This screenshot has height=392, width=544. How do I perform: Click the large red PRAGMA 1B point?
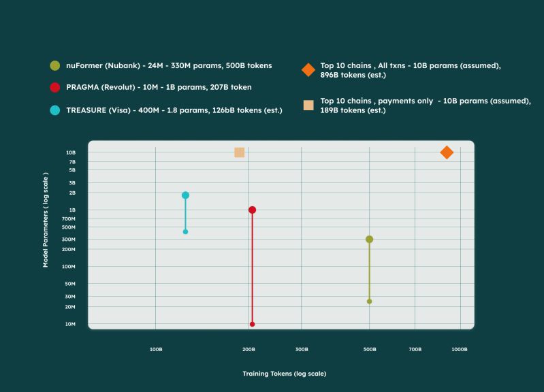click(x=252, y=210)
